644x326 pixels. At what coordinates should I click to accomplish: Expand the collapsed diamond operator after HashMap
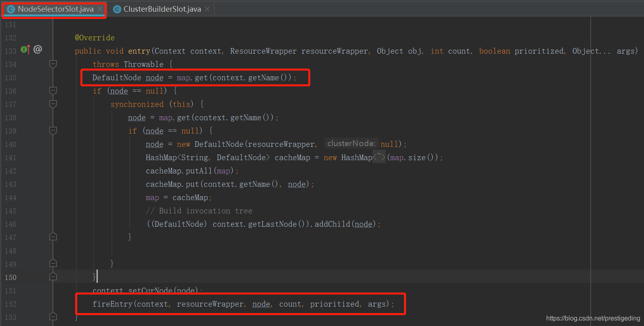[379, 157]
